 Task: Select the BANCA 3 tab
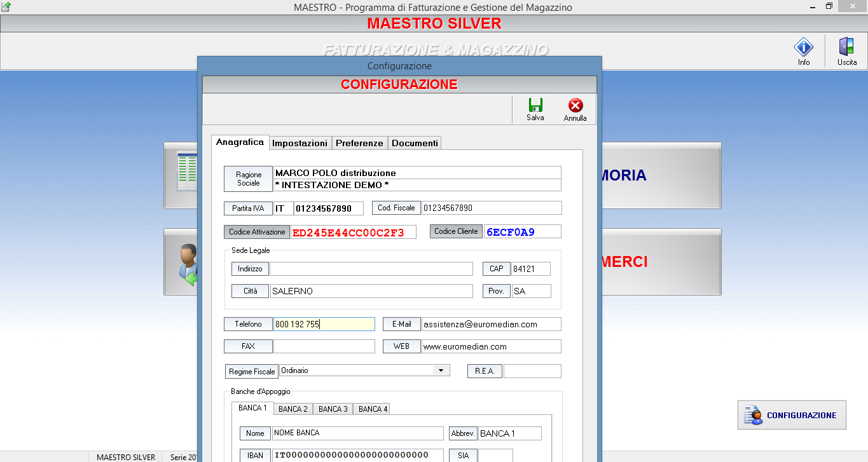point(333,409)
